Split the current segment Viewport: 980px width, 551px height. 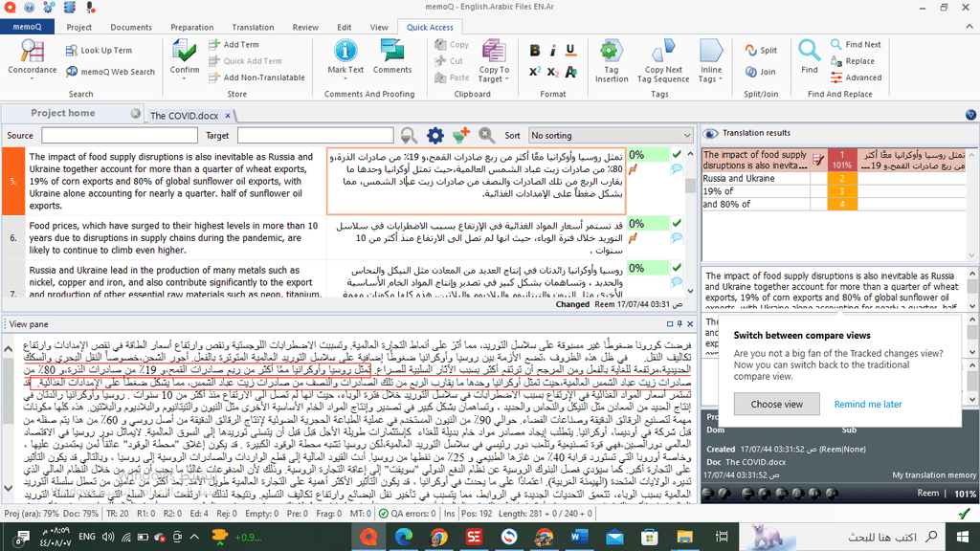point(761,51)
